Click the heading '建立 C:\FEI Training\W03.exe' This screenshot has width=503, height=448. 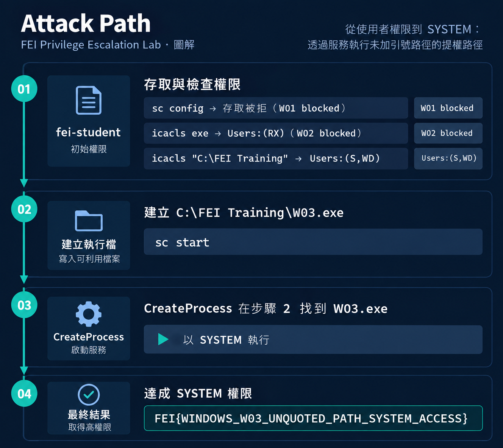pyautogui.click(x=244, y=213)
